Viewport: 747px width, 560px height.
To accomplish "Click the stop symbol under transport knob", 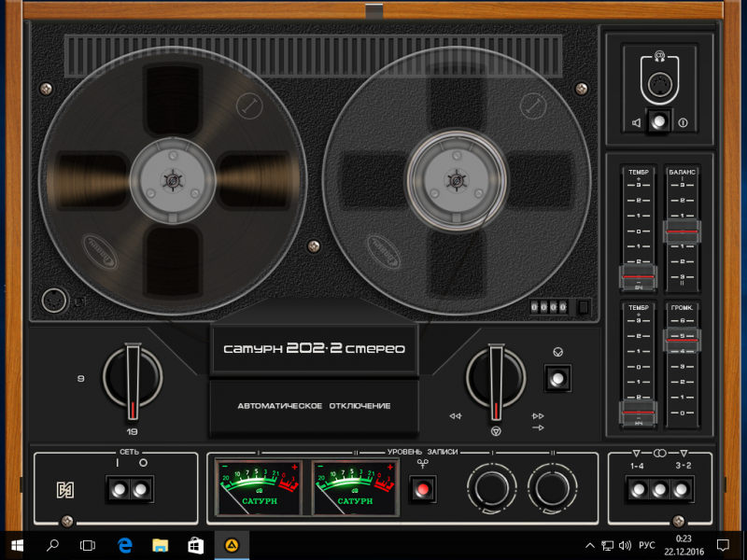I will tap(496, 431).
